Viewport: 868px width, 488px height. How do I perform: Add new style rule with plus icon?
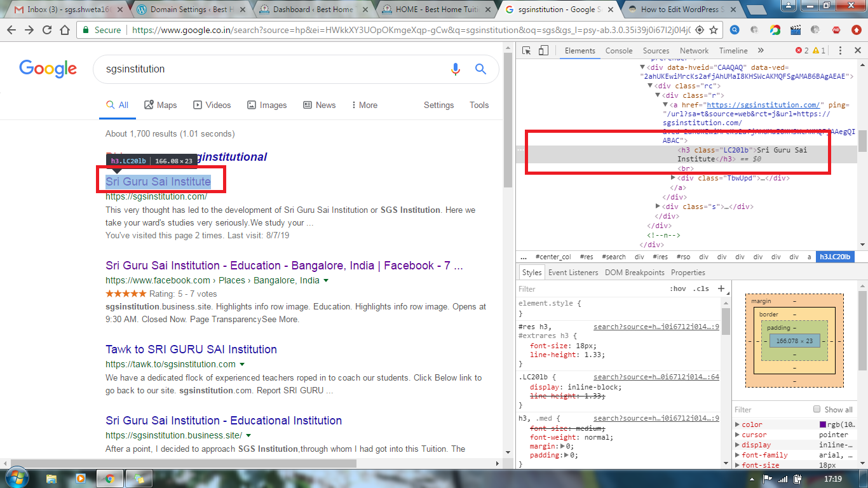[721, 288]
